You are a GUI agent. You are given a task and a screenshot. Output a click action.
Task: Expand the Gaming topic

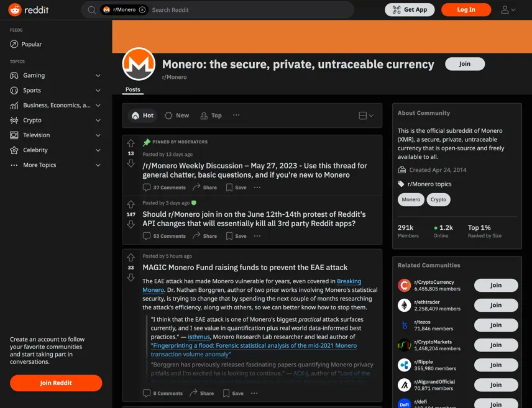point(55,75)
